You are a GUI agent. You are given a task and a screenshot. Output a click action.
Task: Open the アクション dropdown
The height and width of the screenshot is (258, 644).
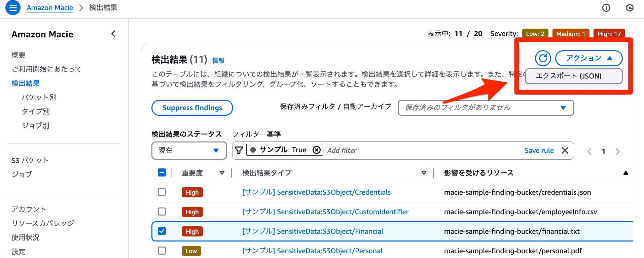click(x=588, y=58)
